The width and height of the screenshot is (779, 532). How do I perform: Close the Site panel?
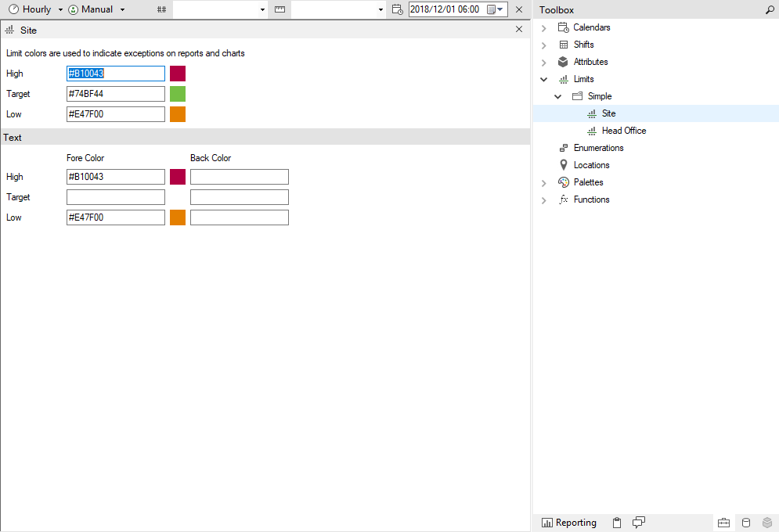519,29
